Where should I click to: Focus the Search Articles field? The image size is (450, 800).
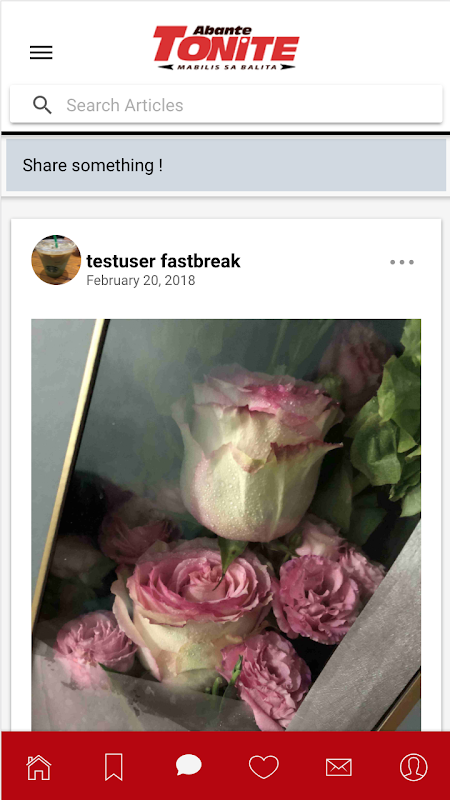click(x=226, y=105)
